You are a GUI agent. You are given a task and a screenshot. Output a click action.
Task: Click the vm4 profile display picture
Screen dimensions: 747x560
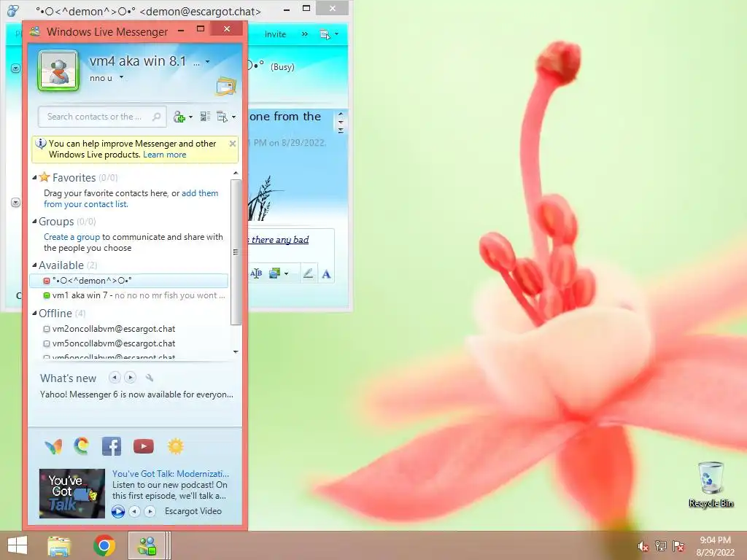click(58, 71)
